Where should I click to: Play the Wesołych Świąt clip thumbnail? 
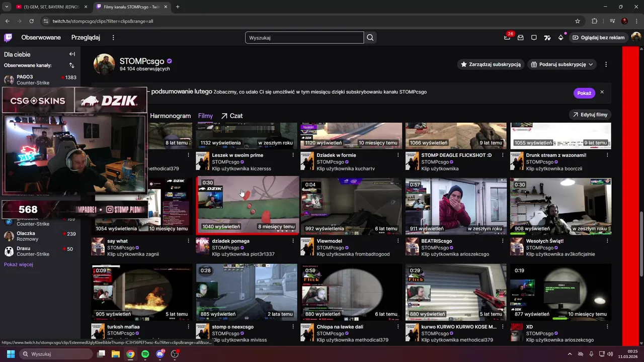pos(560,206)
